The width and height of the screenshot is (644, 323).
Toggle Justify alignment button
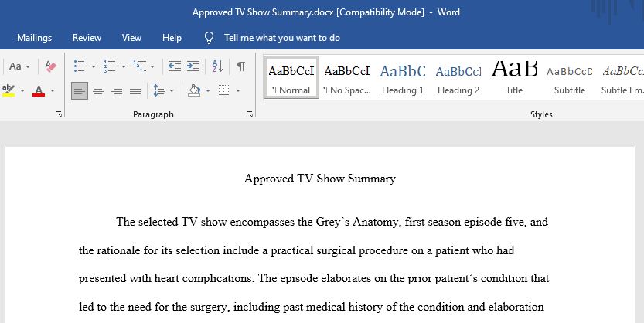pyautogui.click(x=135, y=90)
